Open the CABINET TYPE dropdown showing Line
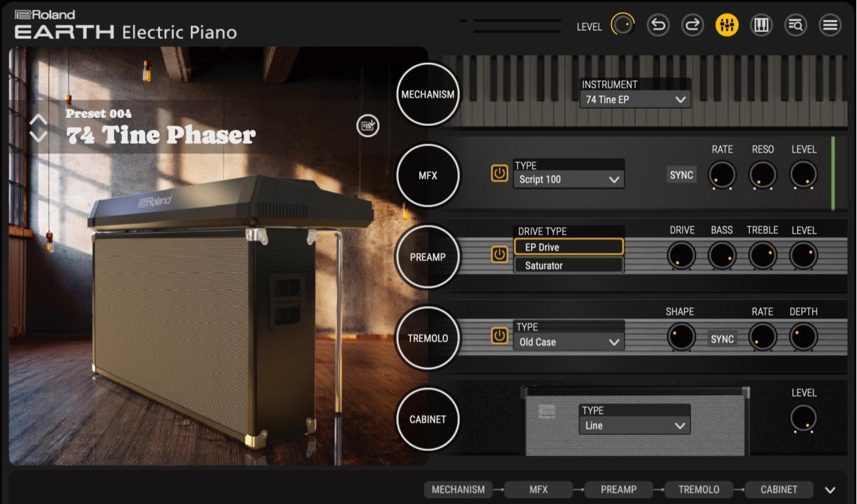The image size is (857, 504). [x=635, y=425]
